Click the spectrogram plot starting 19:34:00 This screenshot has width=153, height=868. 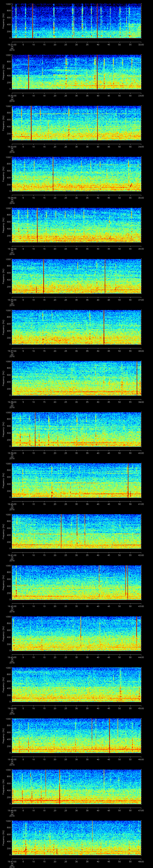point(77,174)
